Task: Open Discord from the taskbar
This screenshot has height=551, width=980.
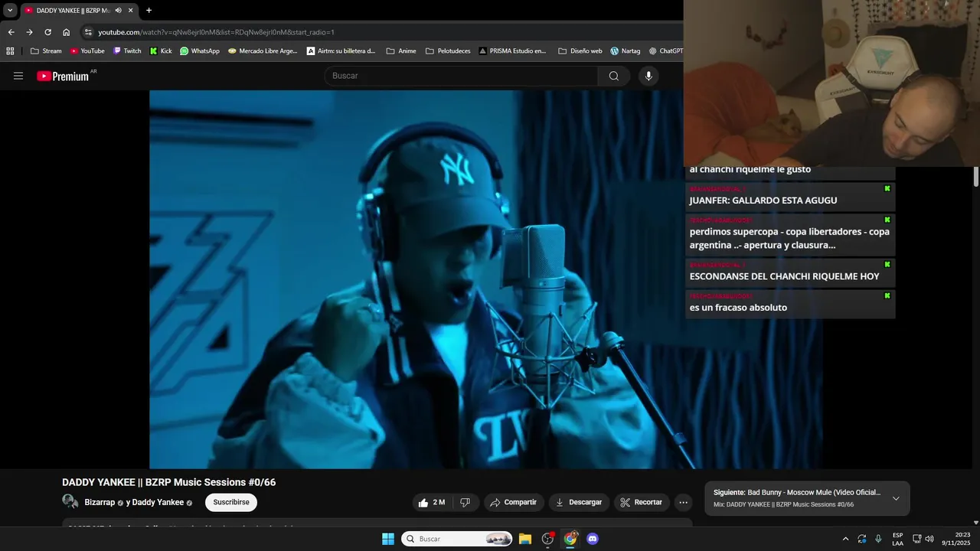Action: click(x=593, y=539)
